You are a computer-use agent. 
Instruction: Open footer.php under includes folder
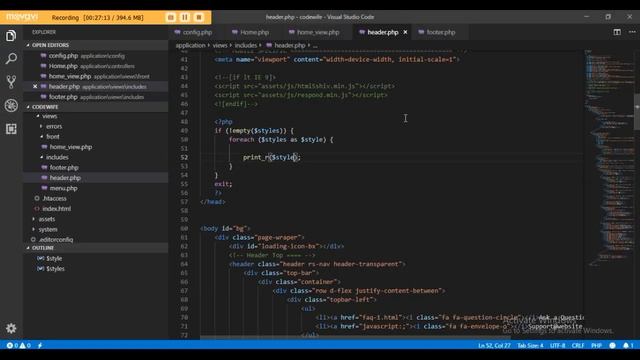[95, 167]
